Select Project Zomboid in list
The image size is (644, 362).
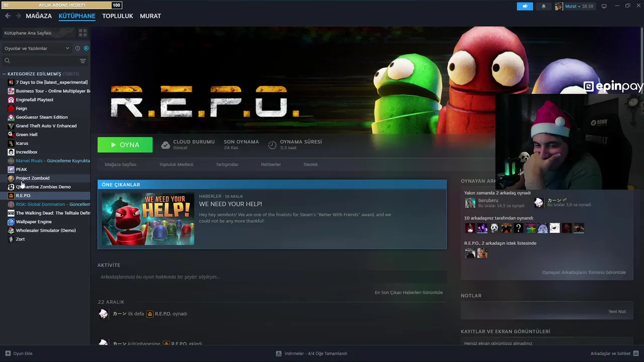click(x=48, y=178)
